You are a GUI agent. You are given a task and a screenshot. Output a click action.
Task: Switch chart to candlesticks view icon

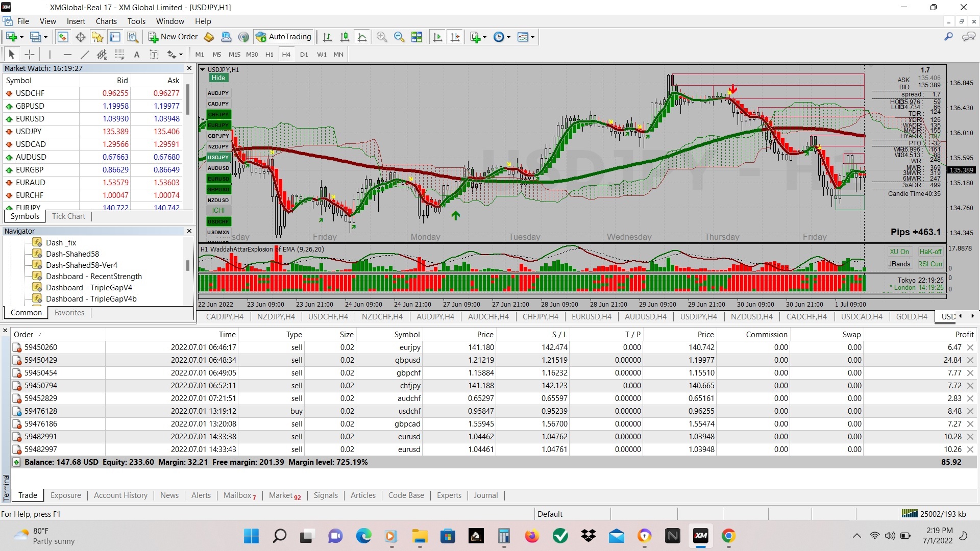345,37
